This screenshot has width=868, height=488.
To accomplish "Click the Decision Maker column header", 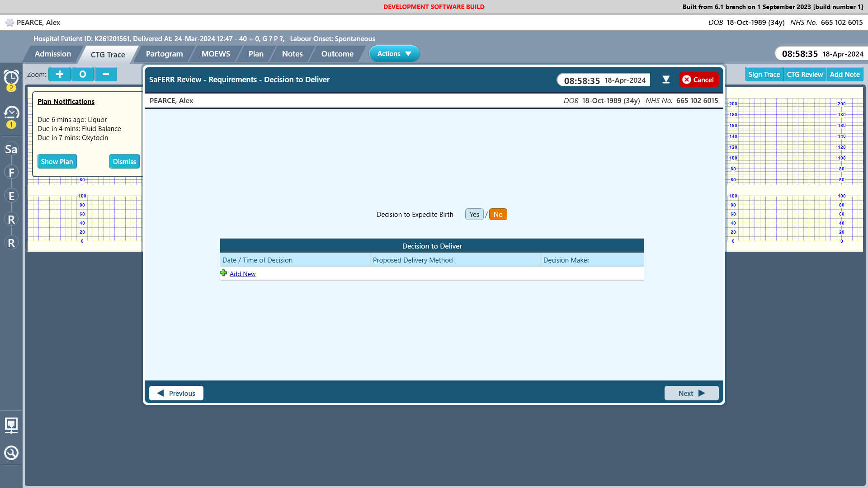I will (592, 260).
